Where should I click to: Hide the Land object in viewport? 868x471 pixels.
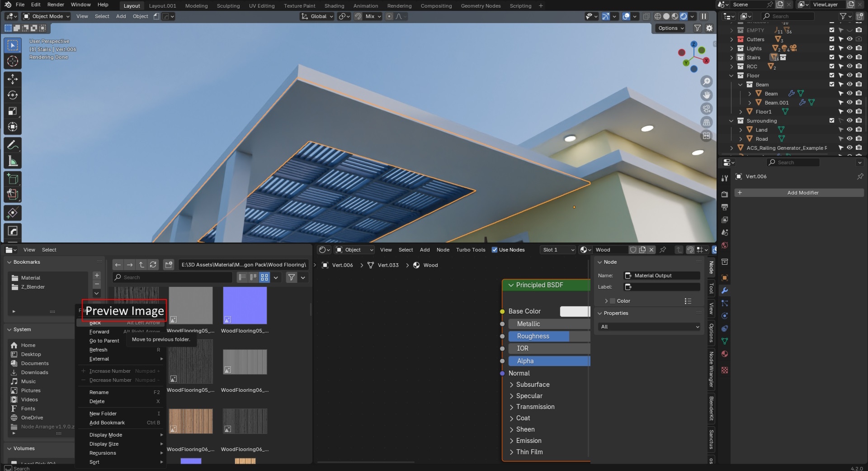click(849, 130)
